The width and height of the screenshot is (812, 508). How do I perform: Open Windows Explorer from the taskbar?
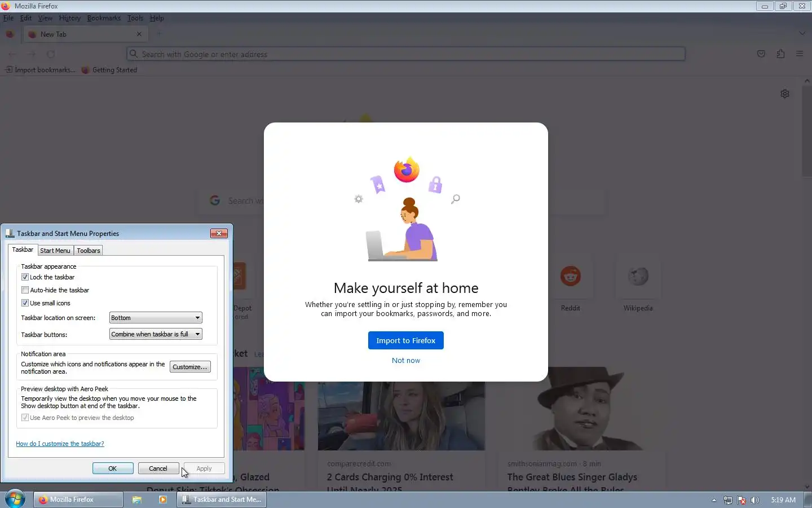click(136, 500)
